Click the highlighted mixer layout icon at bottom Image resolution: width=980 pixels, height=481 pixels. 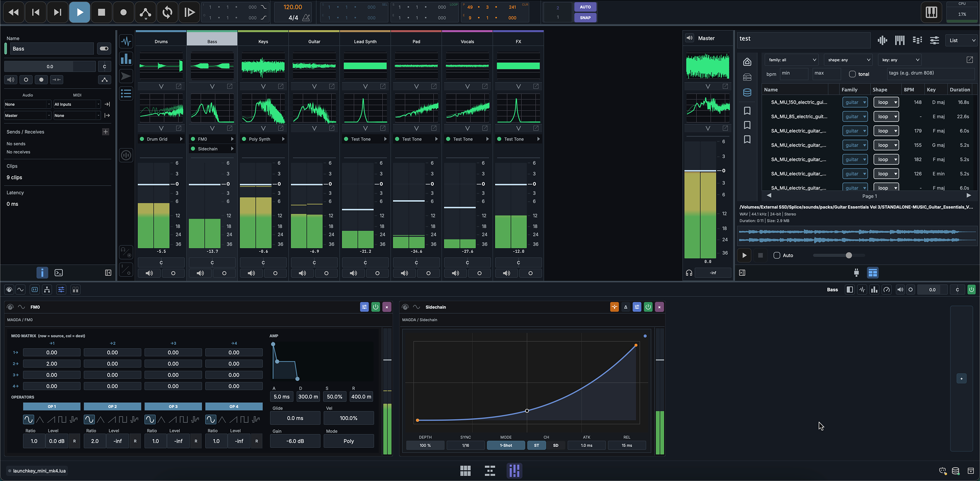[x=514, y=471]
